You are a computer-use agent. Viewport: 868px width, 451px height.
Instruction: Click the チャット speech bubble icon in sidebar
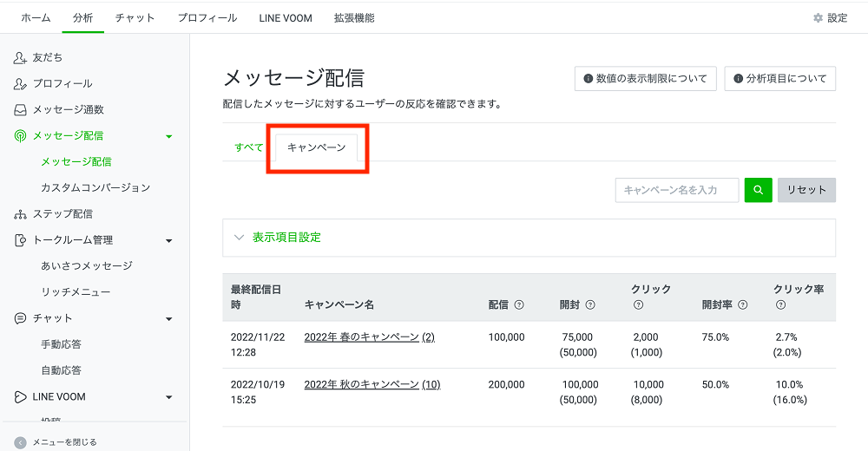point(20,318)
